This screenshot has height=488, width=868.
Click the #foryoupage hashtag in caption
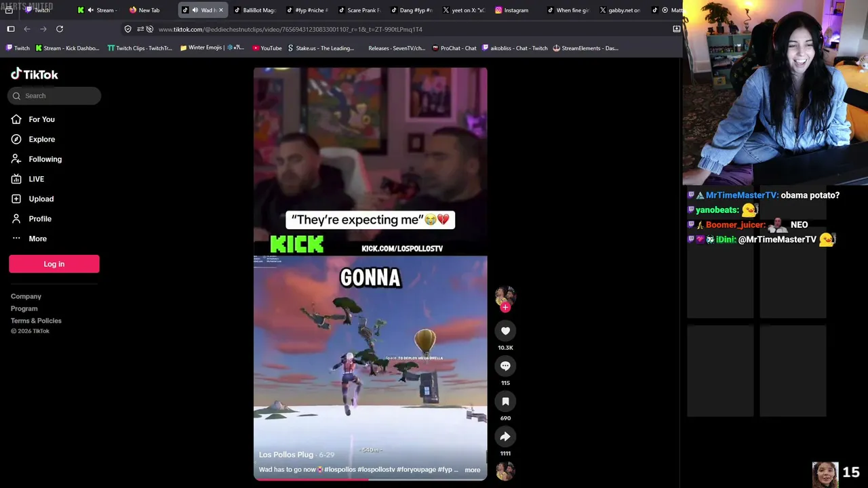pyautogui.click(x=416, y=470)
